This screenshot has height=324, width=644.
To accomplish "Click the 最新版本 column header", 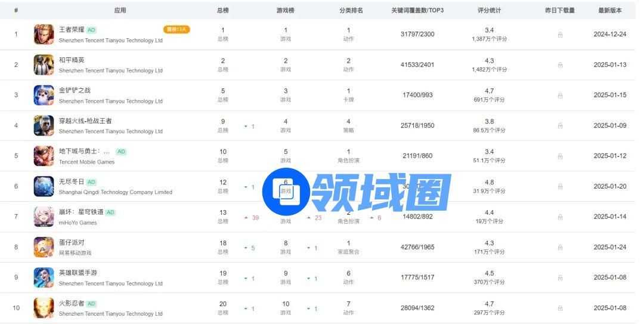I will click(609, 10).
